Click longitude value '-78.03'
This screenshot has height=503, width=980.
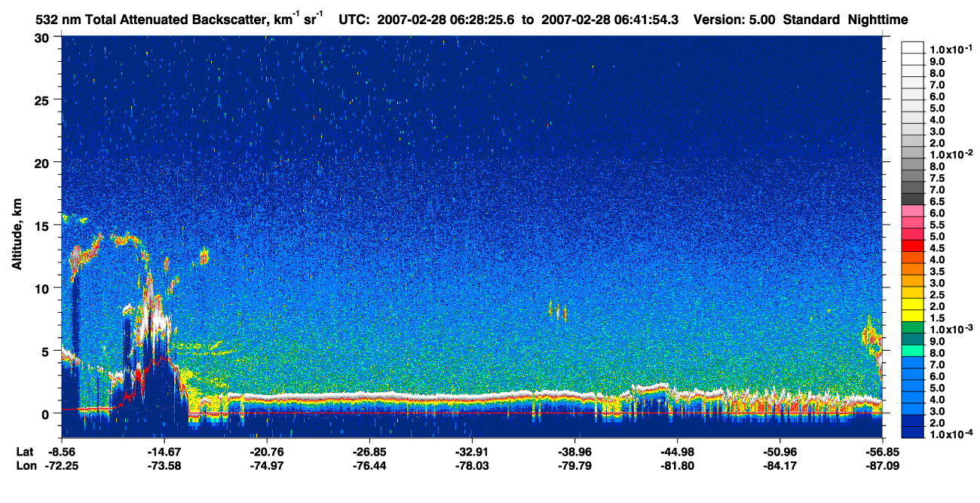(x=471, y=465)
